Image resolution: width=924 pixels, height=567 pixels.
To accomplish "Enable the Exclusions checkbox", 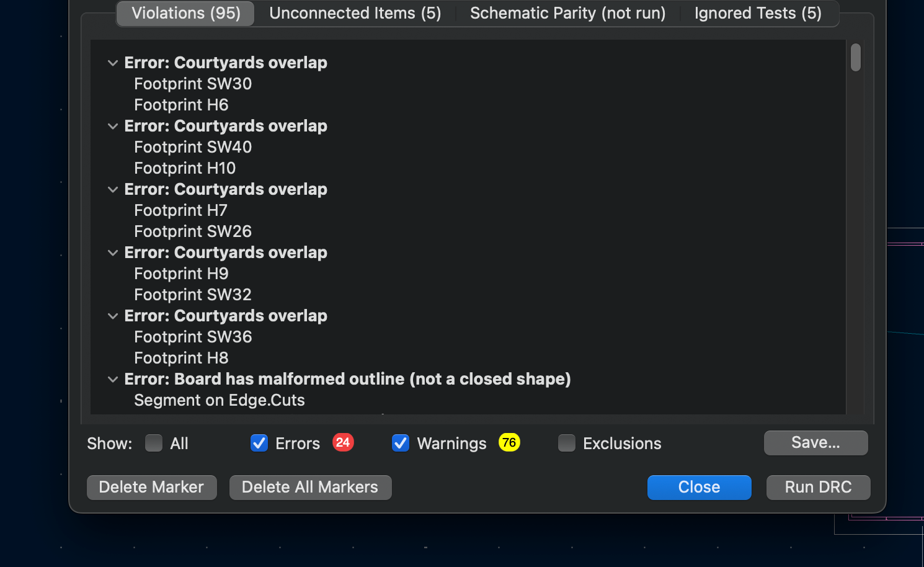I will coord(567,443).
